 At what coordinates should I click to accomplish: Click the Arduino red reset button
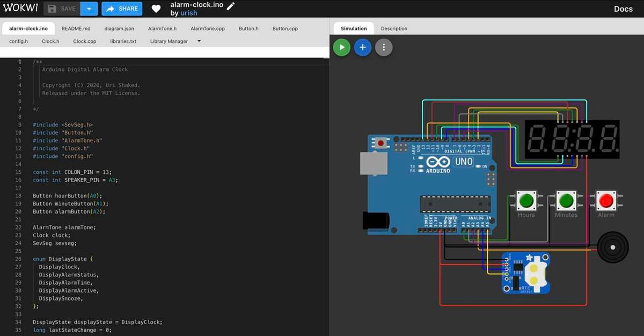[x=382, y=143]
